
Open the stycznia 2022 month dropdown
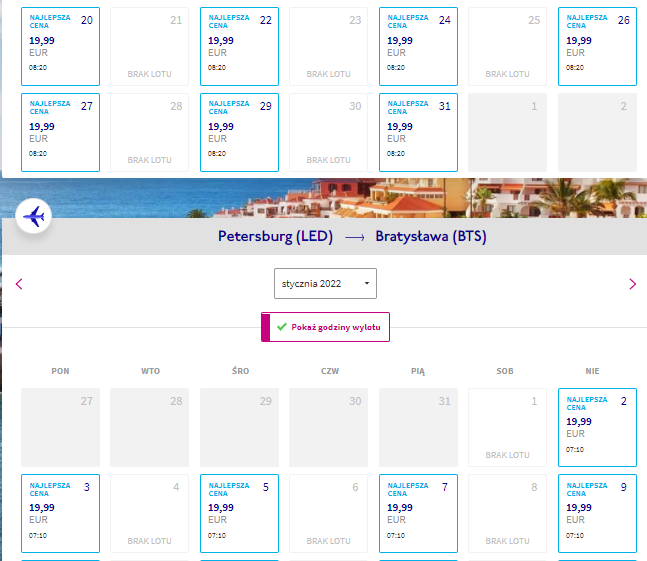pyautogui.click(x=325, y=283)
